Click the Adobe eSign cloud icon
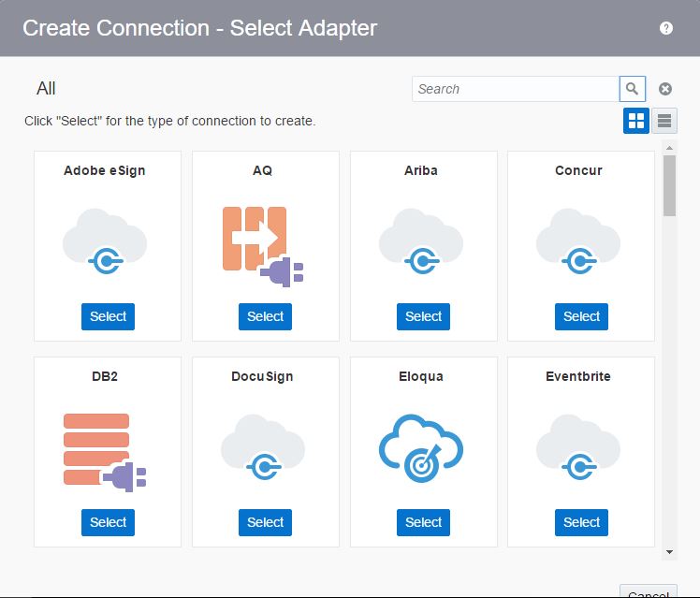Viewport: 700px width, 598px height. tap(105, 241)
